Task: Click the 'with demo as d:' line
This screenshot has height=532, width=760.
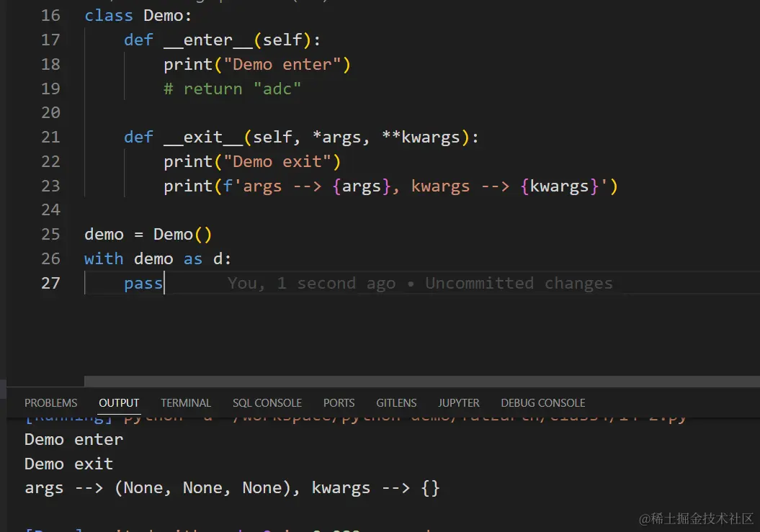Action: coord(158,258)
